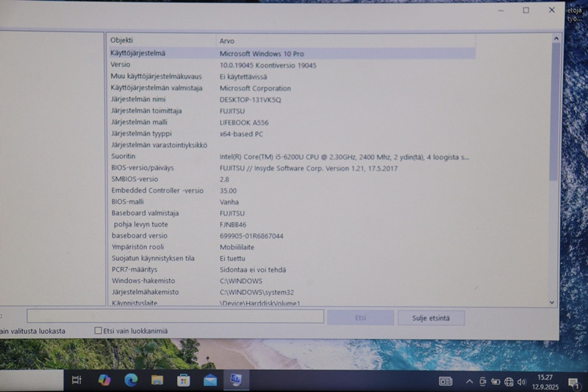Click the battery icon in the tray
The width and height of the screenshot is (588, 392).
pos(495,382)
